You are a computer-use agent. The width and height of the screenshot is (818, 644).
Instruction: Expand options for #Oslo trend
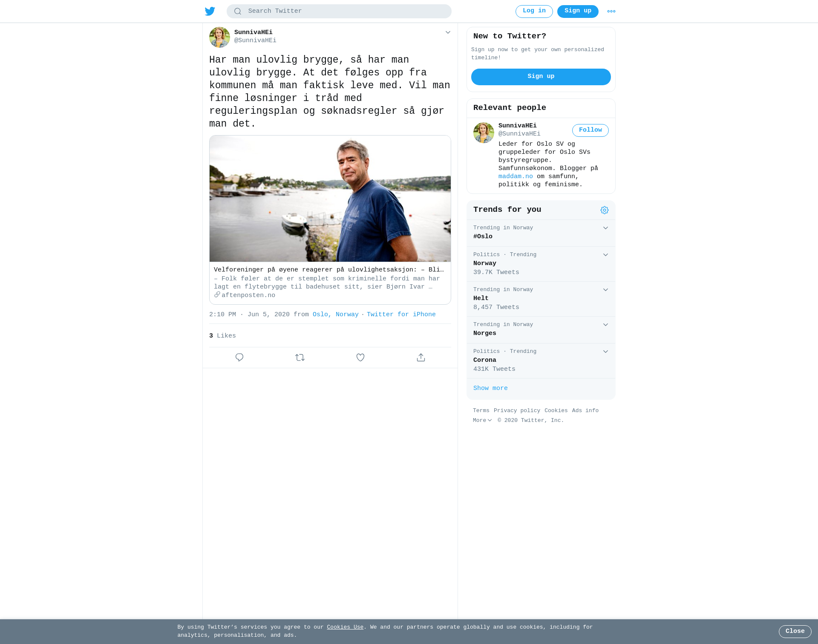click(605, 228)
